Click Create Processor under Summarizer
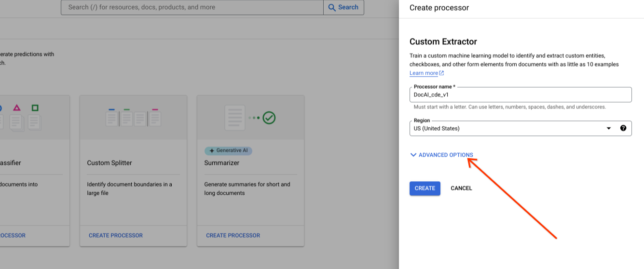 (x=233, y=235)
